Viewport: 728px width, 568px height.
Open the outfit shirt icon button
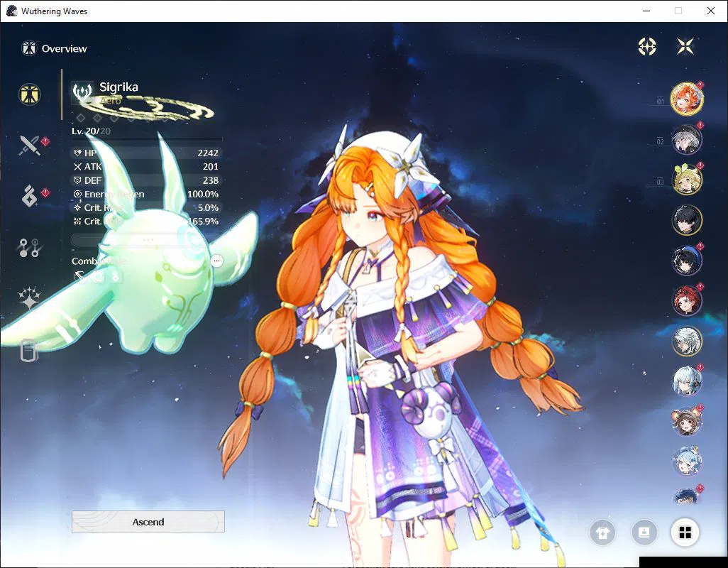coord(602,532)
